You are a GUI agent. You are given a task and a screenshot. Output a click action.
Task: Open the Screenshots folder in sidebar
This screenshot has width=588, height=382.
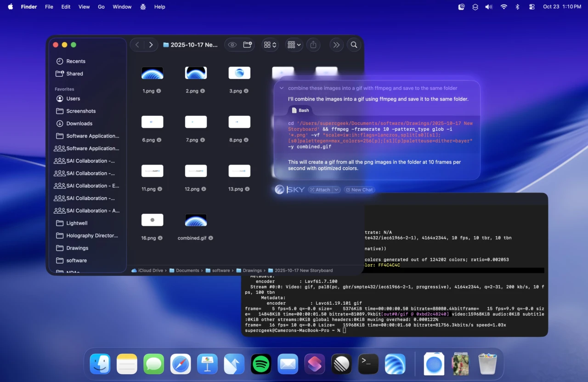81,111
